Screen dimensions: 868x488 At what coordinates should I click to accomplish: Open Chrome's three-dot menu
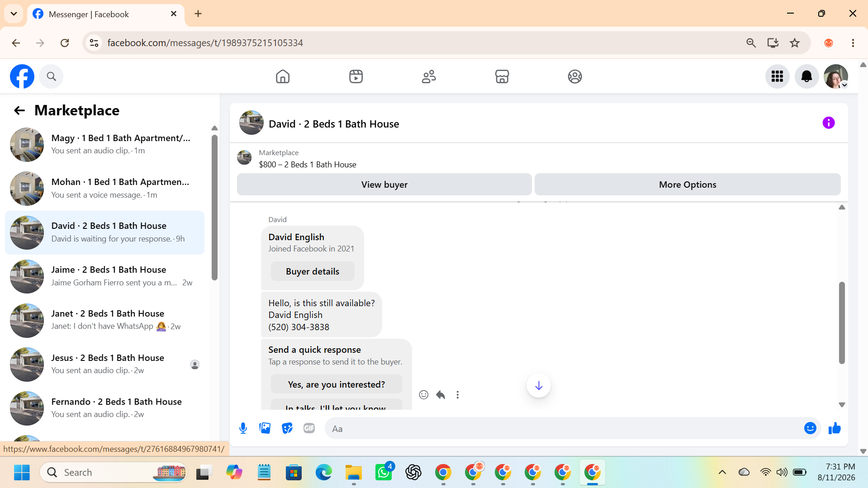pyautogui.click(x=853, y=43)
